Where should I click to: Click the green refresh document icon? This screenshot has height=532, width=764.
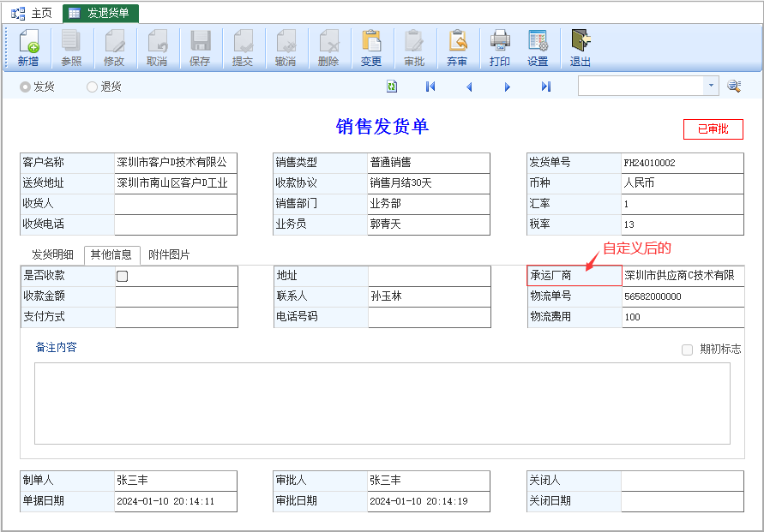tap(392, 87)
